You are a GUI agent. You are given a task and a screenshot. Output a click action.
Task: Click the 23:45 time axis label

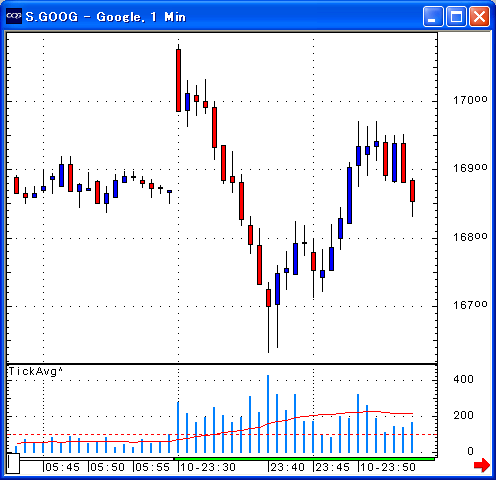[x=332, y=467]
